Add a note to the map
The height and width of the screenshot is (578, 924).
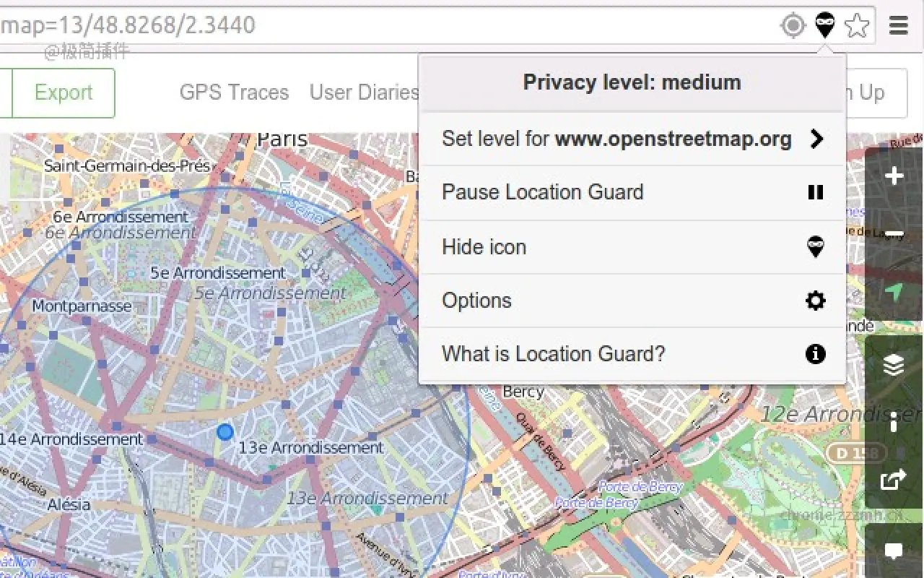[893, 549]
